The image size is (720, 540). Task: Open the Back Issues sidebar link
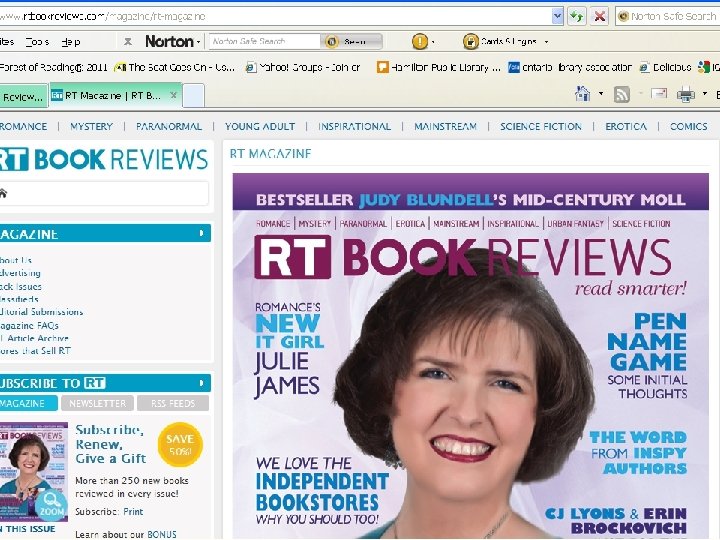pyautogui.click(x=21, y=286)
